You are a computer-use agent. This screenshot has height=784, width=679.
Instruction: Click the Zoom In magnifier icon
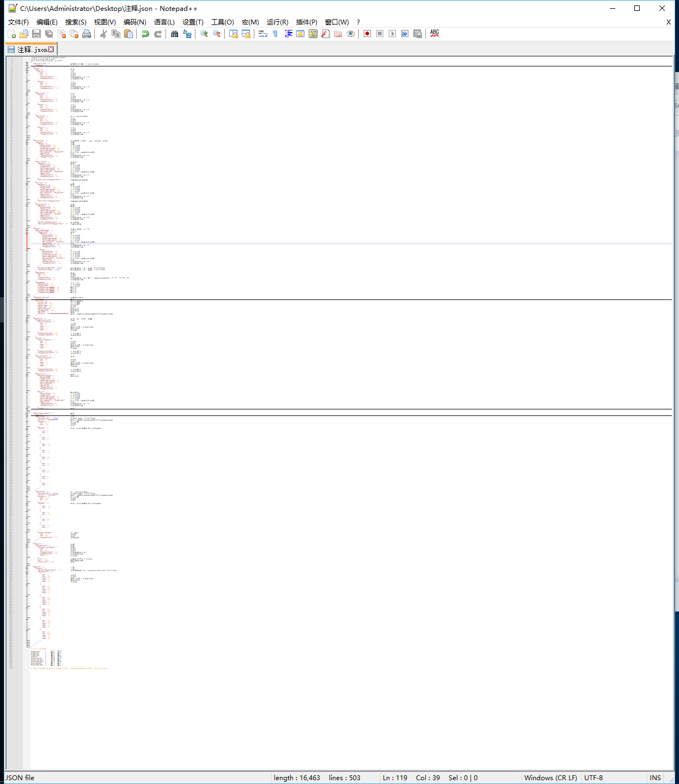[204, 34]
